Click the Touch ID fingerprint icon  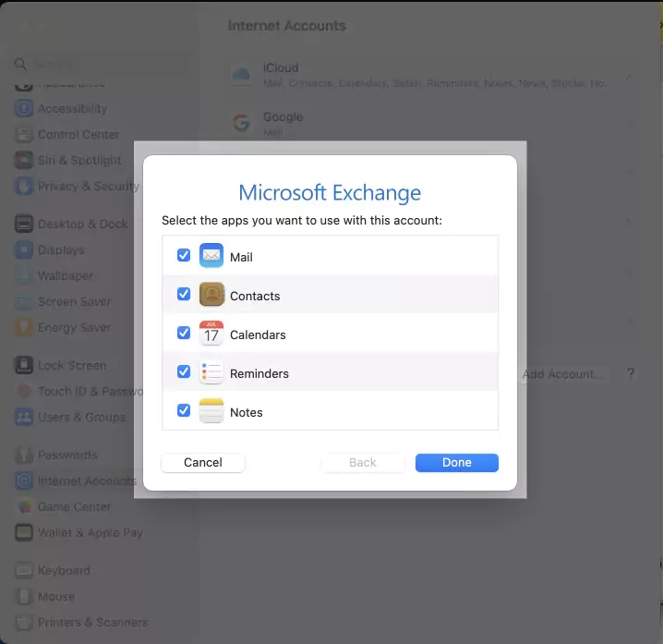(x=24, y=391)
